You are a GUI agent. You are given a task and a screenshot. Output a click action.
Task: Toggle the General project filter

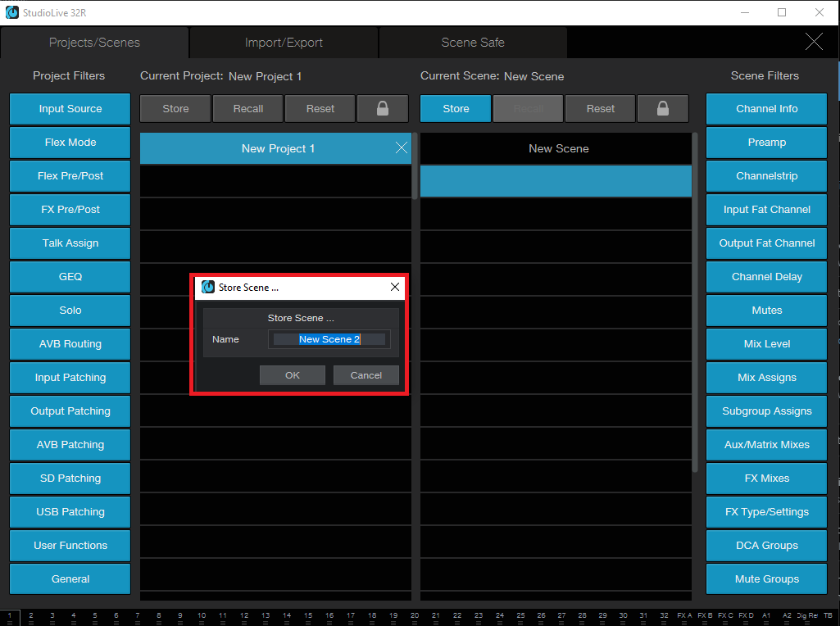70,579
